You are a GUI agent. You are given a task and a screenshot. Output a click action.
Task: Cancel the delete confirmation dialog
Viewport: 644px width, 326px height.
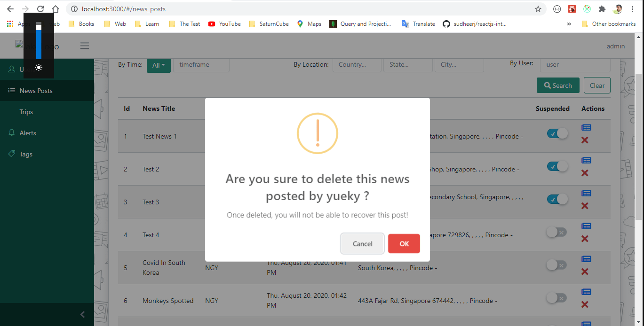(x=362, y=243)
